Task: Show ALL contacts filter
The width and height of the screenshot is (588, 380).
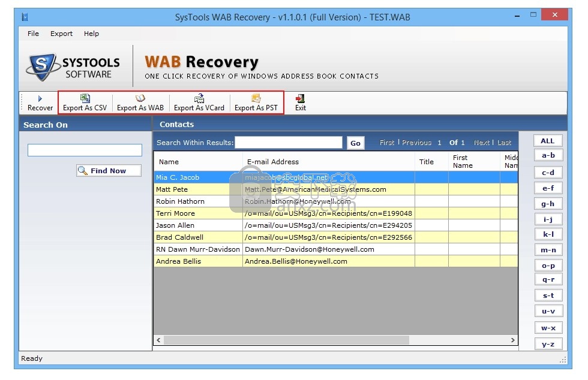Action: (x=548, y=141)
